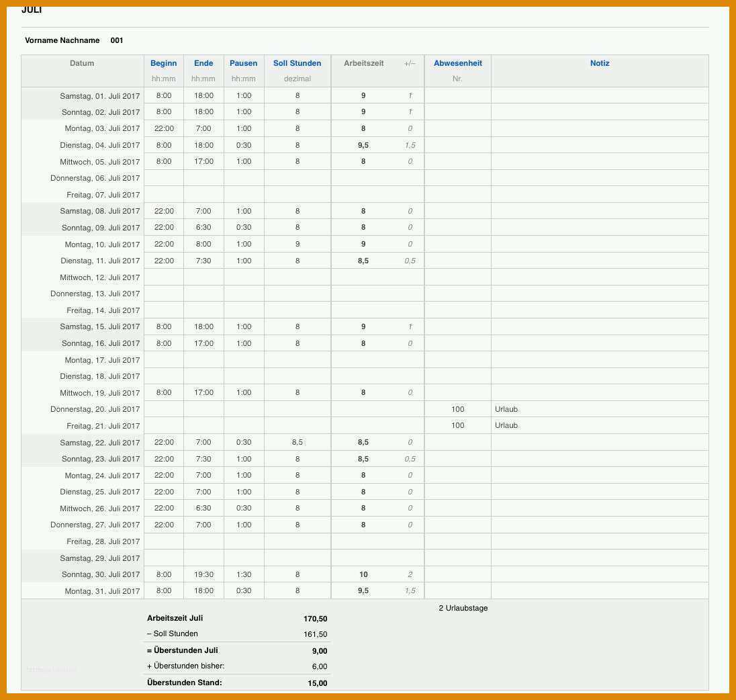
Task: Select date Samstag, 08. Juli 2017
Action: click(x=99, y=211)
